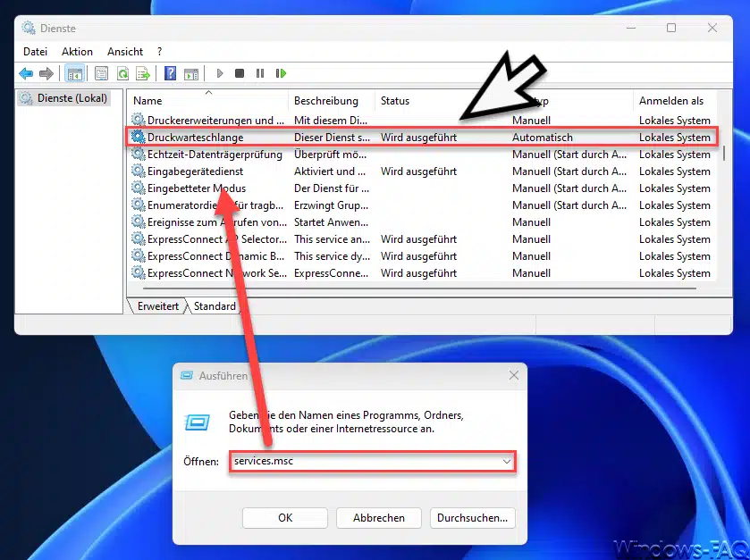Click the gear icon of ExpressConnect AP Selector row
This screenshot has width=750, height=560.
tap(139, 238)
